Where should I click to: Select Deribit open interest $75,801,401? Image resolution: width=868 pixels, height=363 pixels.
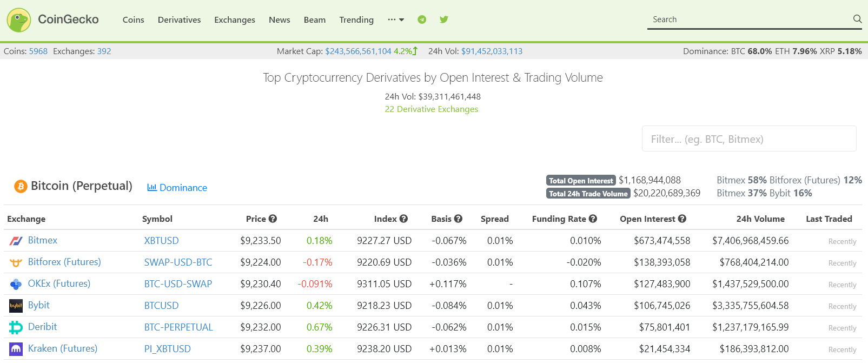[x=665, y=327]
